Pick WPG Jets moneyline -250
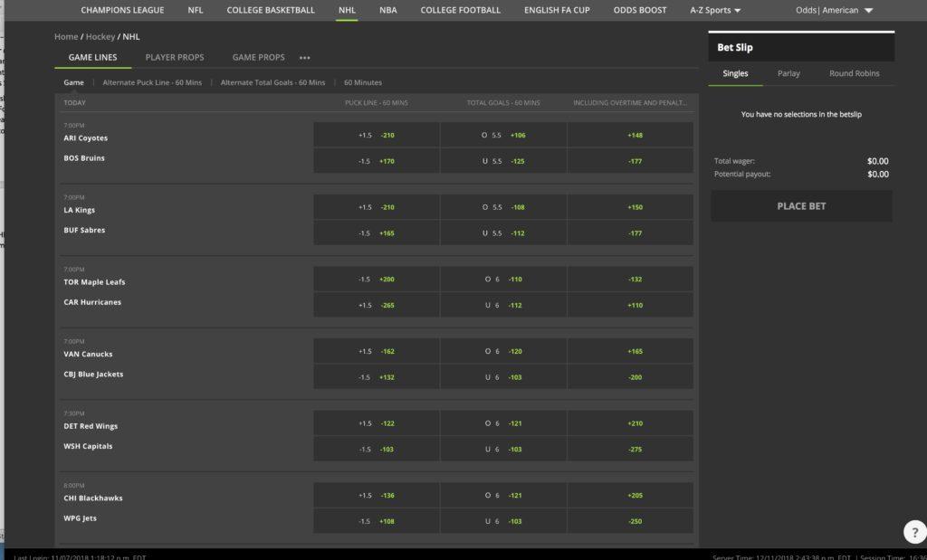Image resolution: width=927 pixels, height=560 pixels. pyautogui.click(x=630, y=522)
